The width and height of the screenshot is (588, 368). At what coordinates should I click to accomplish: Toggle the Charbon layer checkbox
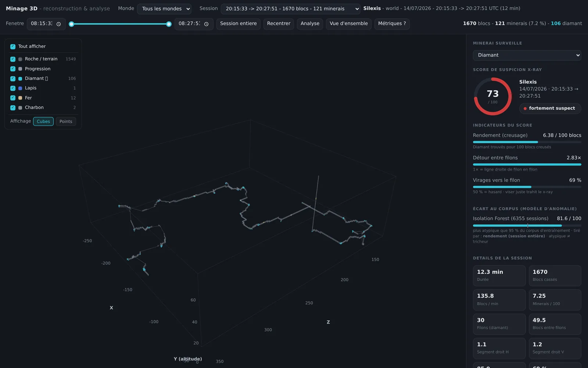pyautogui.click(x=13, y=107)
